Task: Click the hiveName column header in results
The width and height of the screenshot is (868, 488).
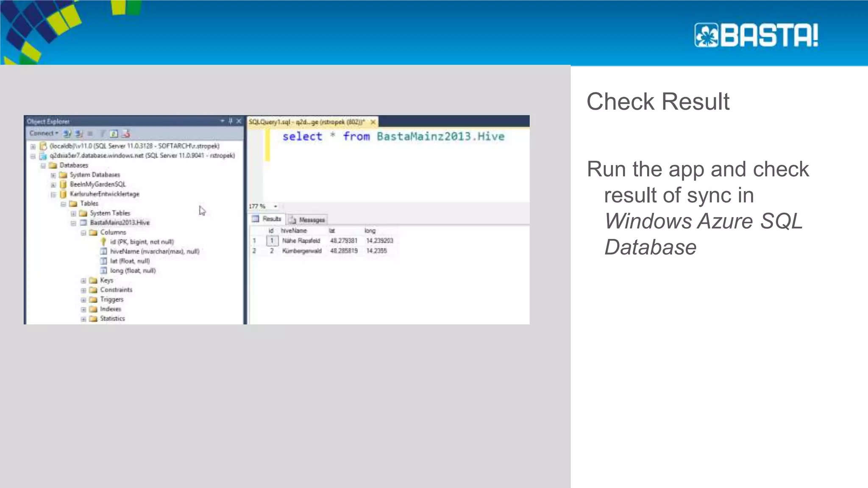Action: pos(294,231)
